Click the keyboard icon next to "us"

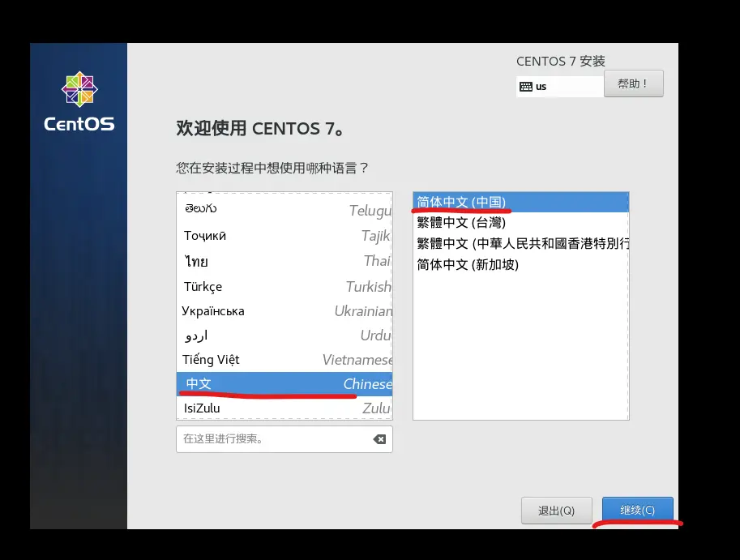point(525,85)
